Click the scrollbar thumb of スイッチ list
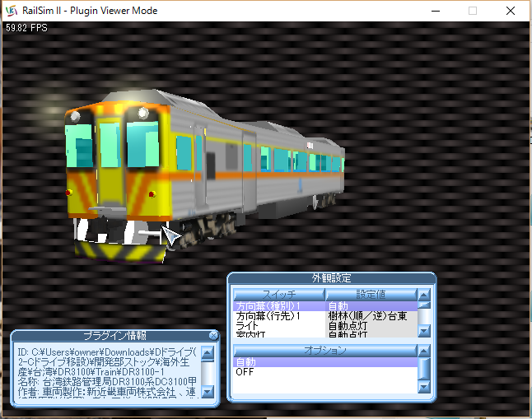Viewport: 532px width, 419px height. [x=424, y=305]
